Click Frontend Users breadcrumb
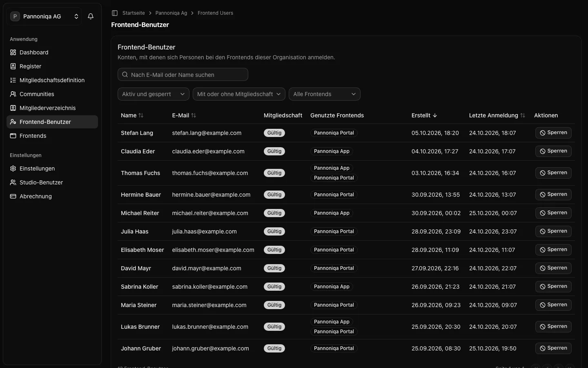The image size is (588, 368). [x=215, y=13]
